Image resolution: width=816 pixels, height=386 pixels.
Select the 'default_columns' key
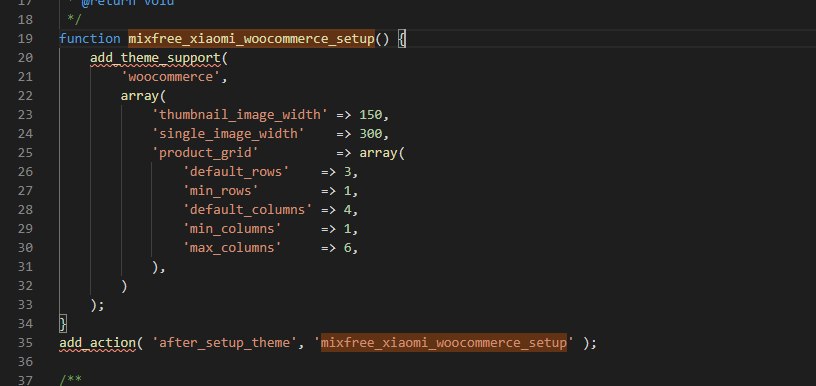tap(248, 210)
